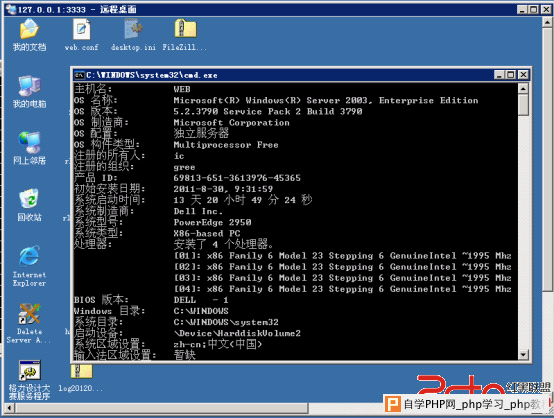Select the log2012 archive icon
Screen dimensions: 554x418
[x=81, y=372]
